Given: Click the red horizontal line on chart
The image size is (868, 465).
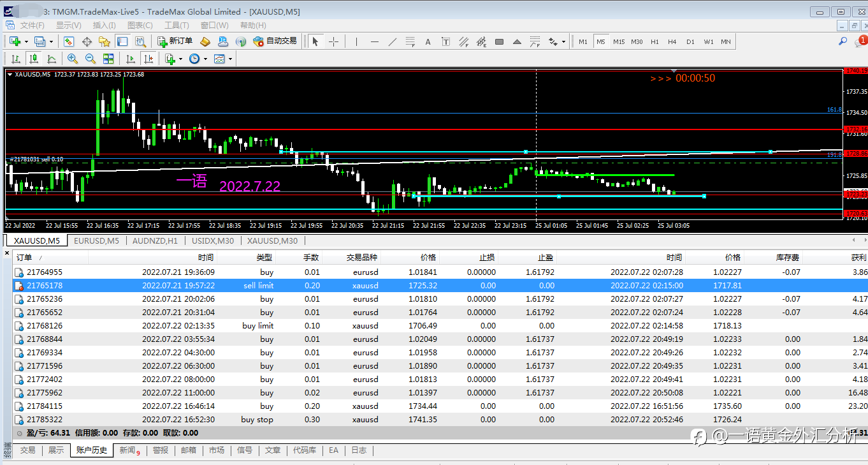Looking at the screenshot, I should [x=382, y=129].
